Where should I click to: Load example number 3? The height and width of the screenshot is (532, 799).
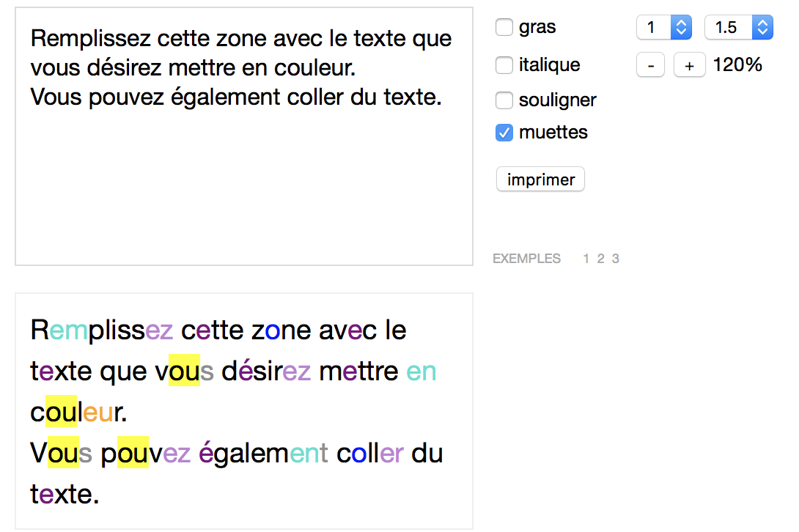coord(616,259)
